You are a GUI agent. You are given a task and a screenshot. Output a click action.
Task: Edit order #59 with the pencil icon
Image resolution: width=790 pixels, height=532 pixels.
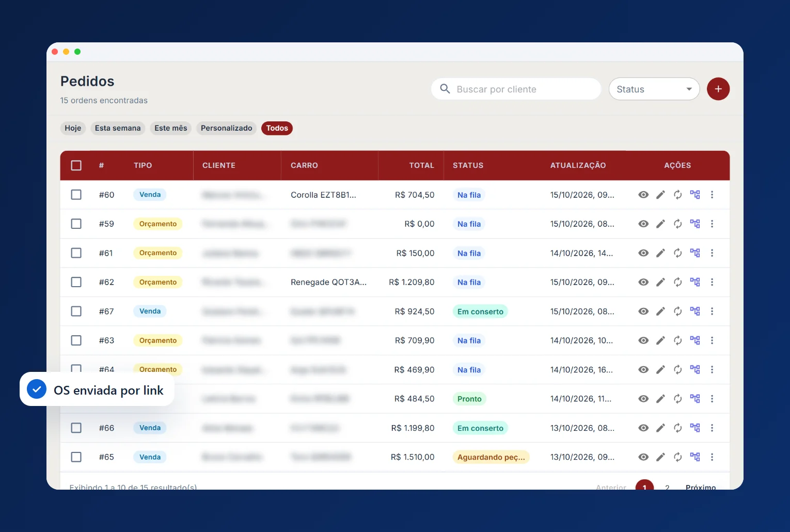(x=660, y=224)
